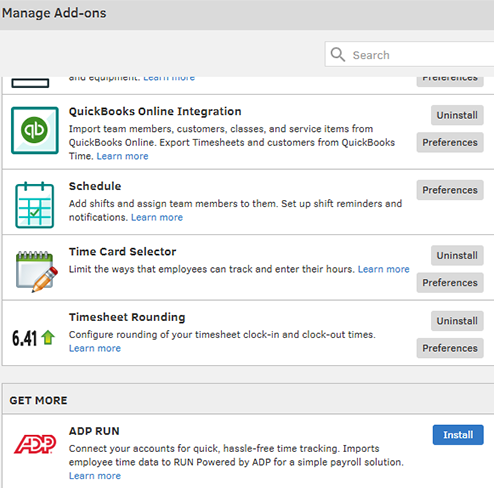494x488 pixels.
Task: Install the ADP RUN add-on
Action: (x=458, y=435)
